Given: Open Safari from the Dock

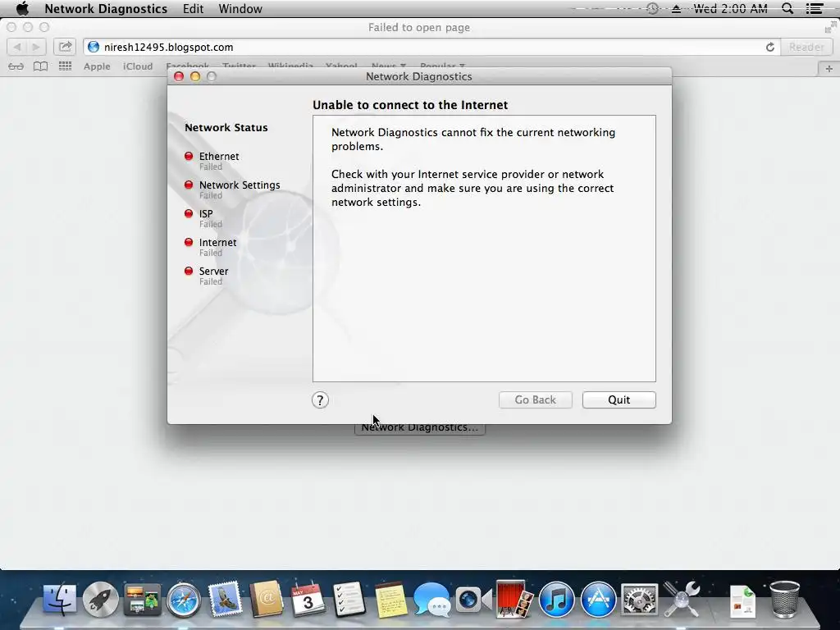Looking at the screenshot, I should [x=183, y=600].
